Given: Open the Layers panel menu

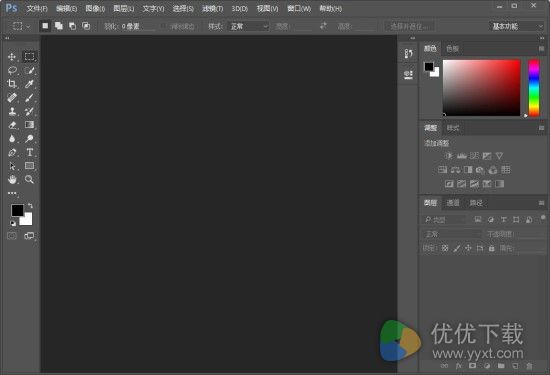Looking at the screenshot, I should (541, 203).
